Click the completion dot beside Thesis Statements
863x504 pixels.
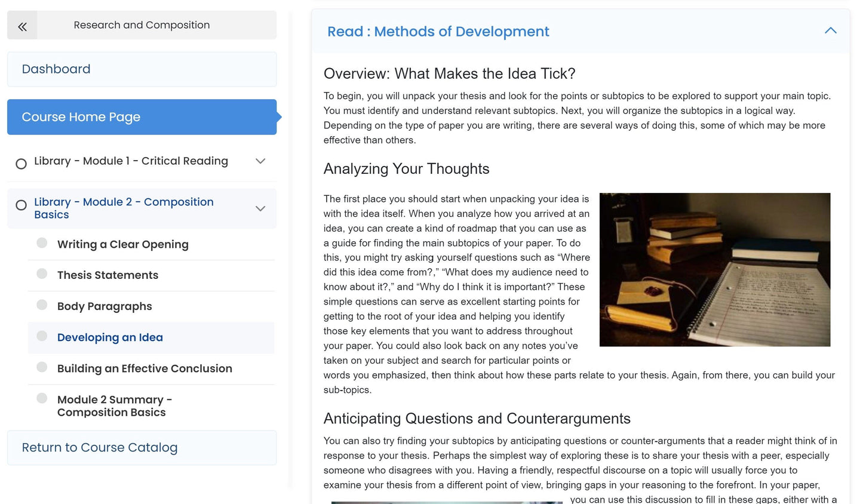(41, 273)
